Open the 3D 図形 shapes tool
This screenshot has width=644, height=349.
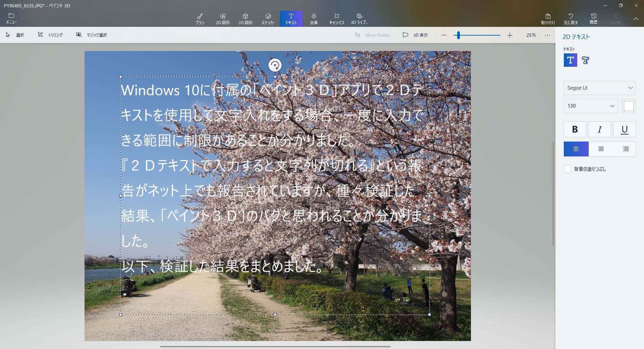(x=246, y=19)
